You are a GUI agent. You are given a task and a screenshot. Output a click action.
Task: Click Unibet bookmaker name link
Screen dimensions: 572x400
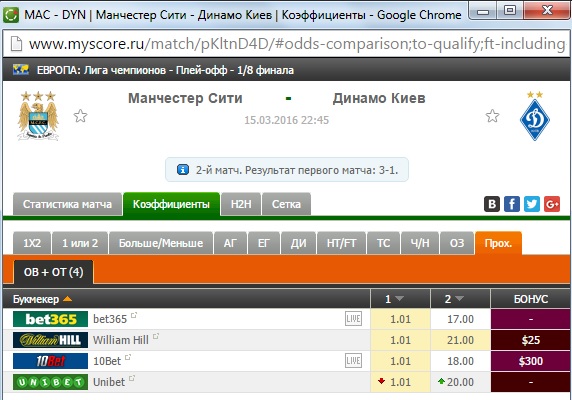109,382
